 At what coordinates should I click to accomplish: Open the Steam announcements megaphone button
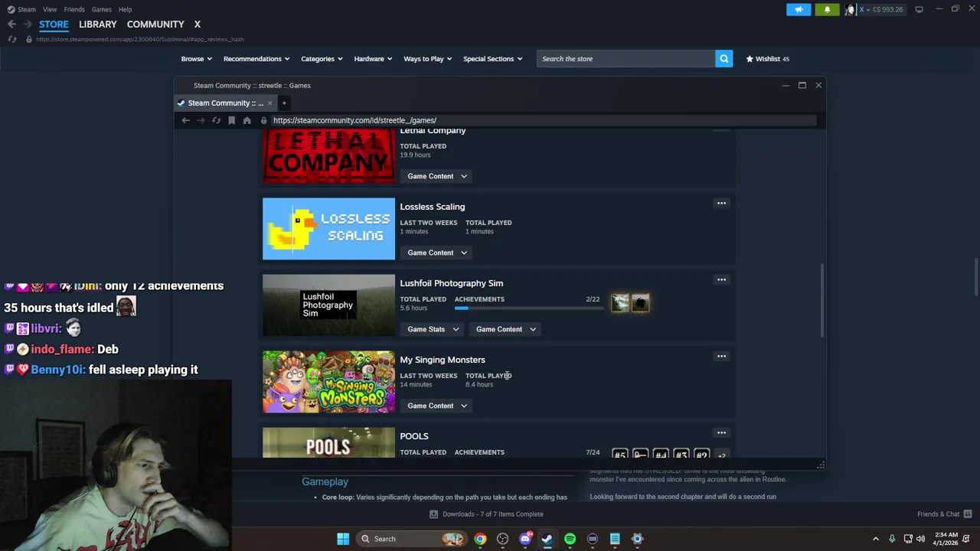799,9
